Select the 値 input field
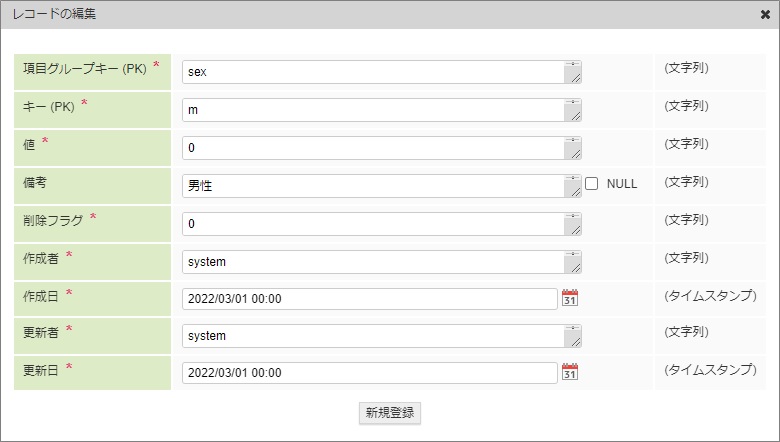Screen dimensions: 780x442 372,148
